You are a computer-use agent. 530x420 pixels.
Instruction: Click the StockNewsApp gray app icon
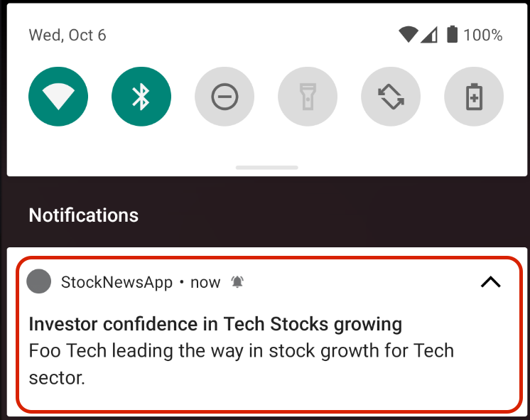coord(39,282)
